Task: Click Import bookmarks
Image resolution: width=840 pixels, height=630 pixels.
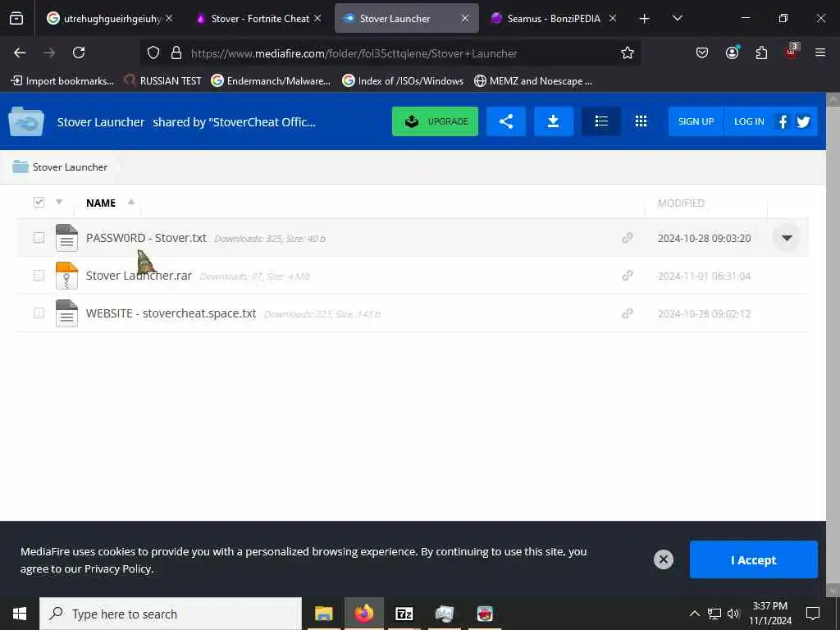Action: [62, 81]
